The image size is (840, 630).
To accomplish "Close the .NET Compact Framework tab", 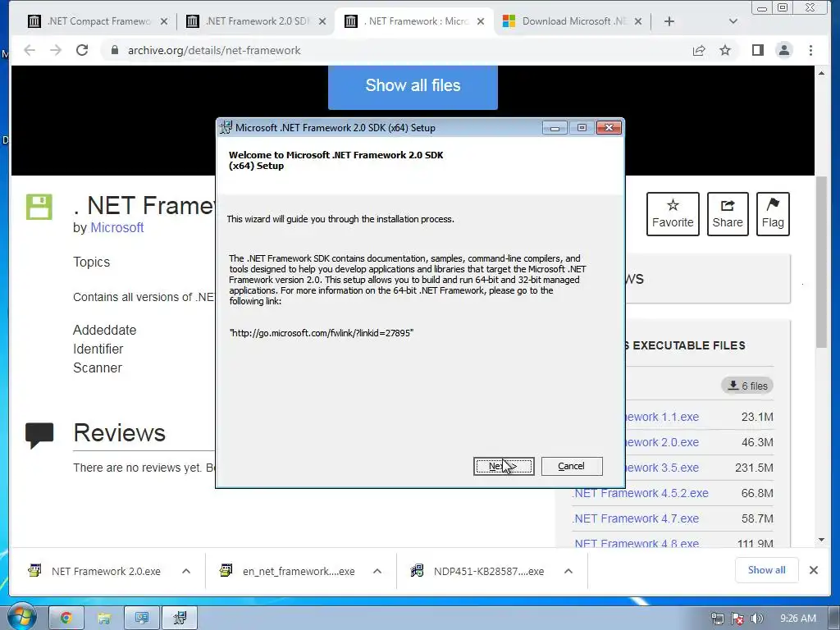I will click(164, 21).
